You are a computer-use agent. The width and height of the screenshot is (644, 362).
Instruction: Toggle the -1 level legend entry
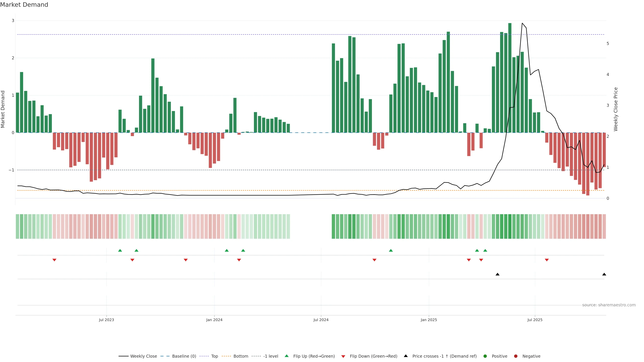(x=271, y=356)
